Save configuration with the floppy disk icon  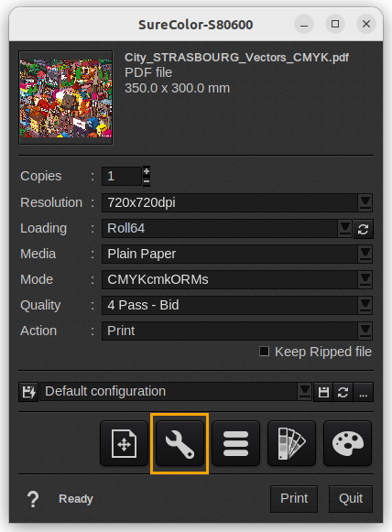pyautogui.click(x=323, y=392)
